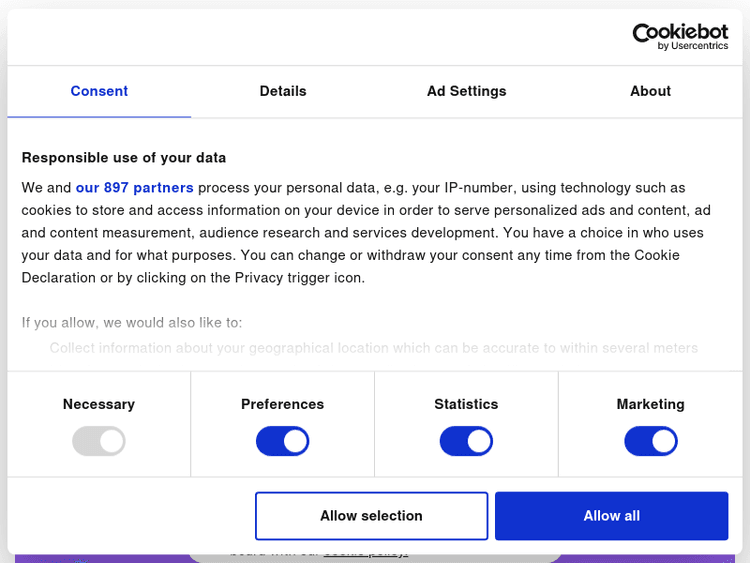Click the Marketing category label

coord(650,404)
